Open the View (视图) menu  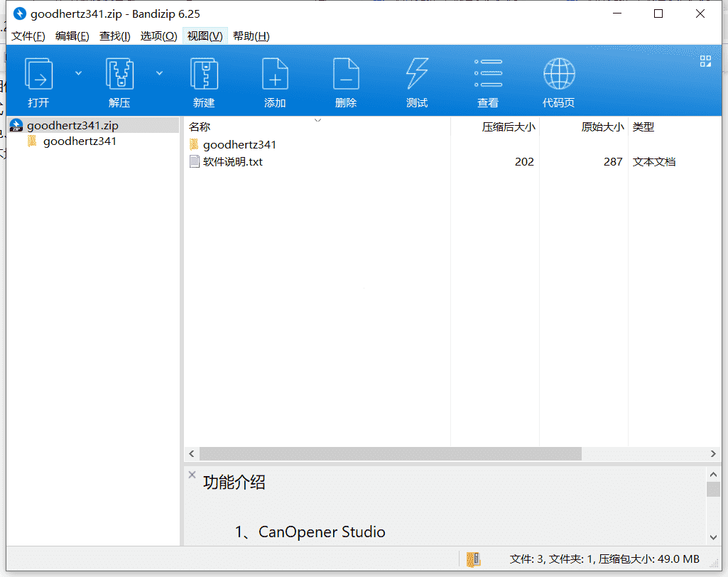click(205, 36)
